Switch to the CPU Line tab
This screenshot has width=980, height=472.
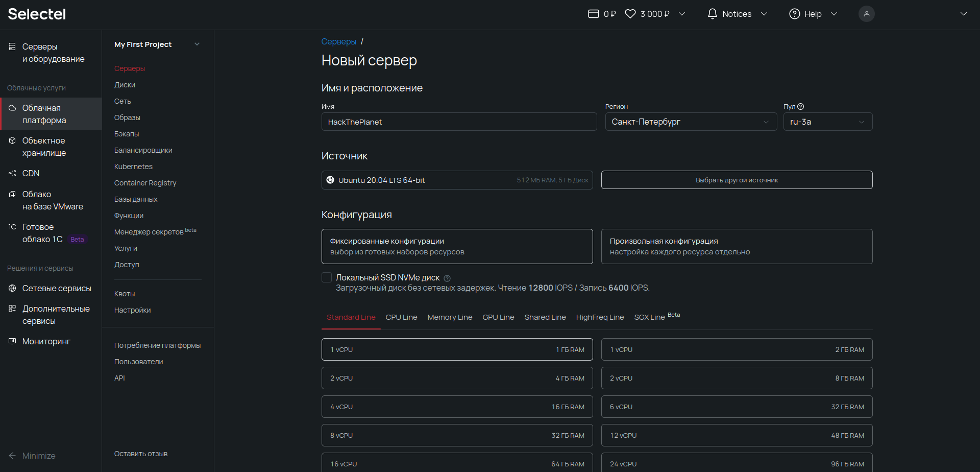(x=401, y=317)
